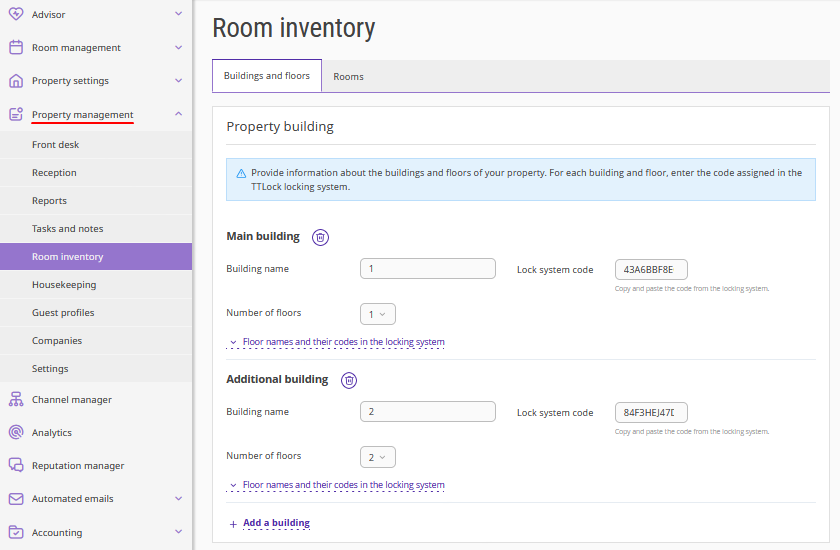Click the Property building section title
840x550 pixels.
pyautogui.click(x=280, y=126)
